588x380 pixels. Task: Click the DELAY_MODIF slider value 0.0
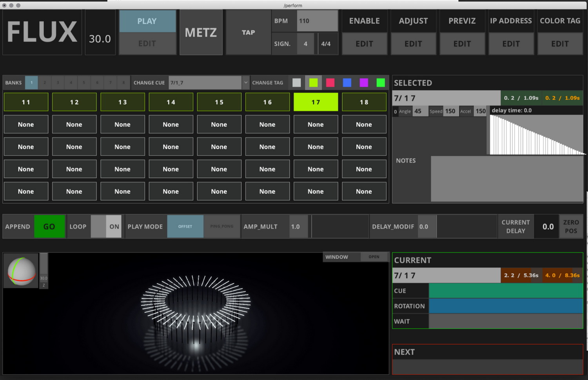tap(427, 226)
